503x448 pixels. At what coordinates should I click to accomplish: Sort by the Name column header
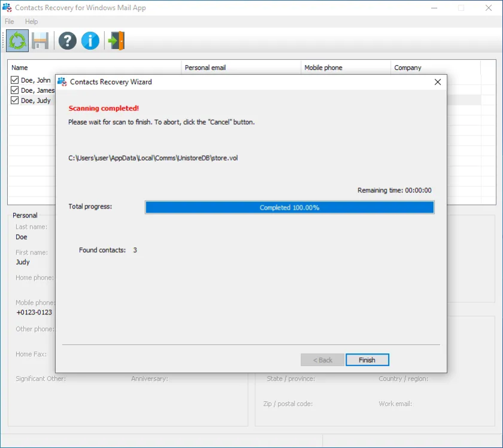click(95, 68)
